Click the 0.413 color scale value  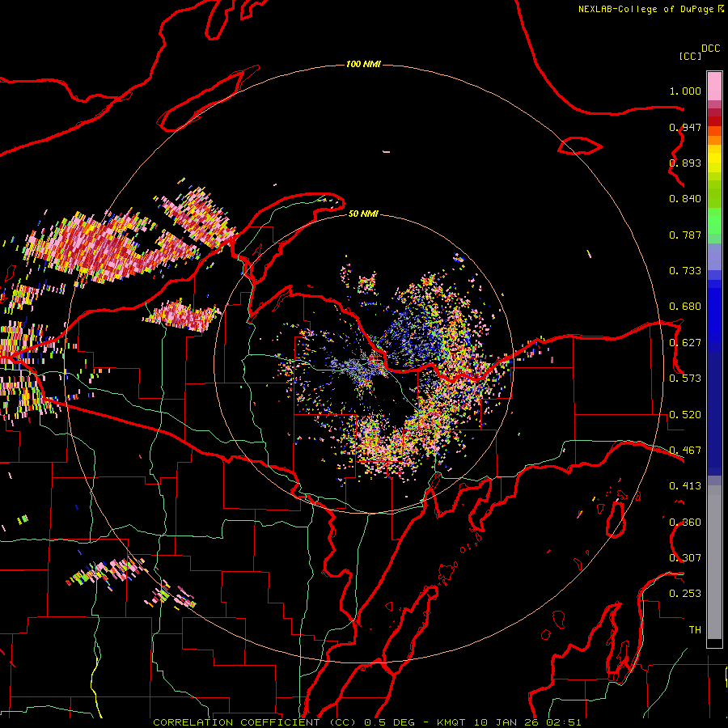click(685, 486)
